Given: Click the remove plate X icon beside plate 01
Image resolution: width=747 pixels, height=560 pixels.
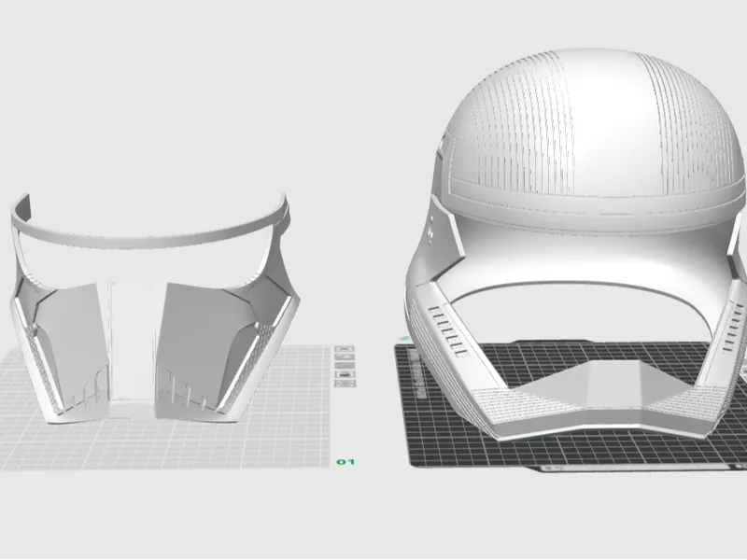Looking at the screenshot, I should click(344, 349).
